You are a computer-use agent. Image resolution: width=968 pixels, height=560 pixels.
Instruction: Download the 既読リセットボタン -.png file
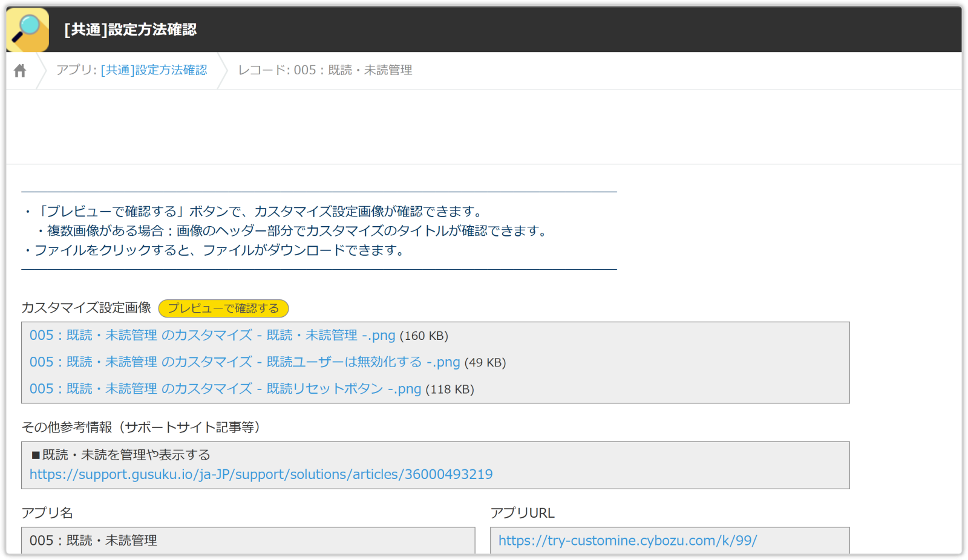(225, 389)
